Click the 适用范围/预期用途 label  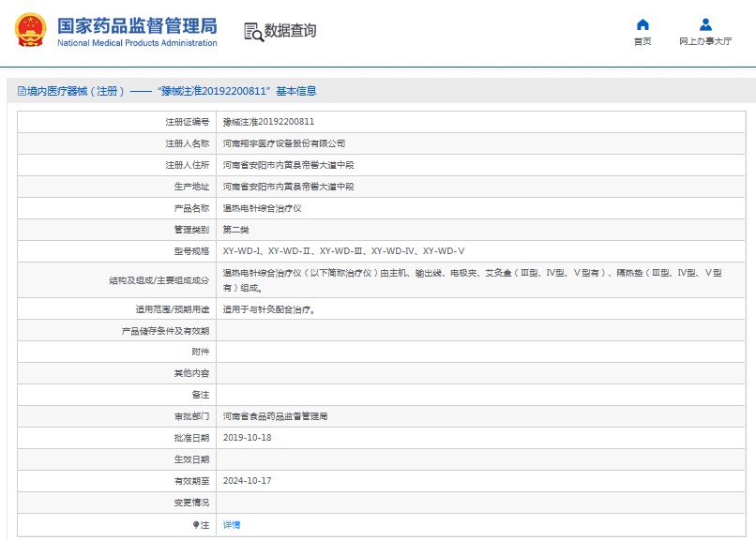173,309
